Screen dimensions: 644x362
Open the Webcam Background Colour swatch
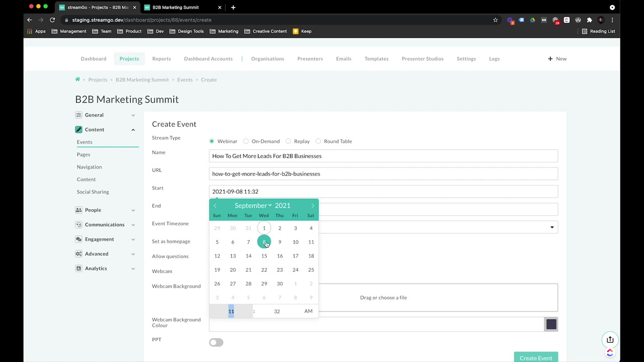[x=551, y=324]
